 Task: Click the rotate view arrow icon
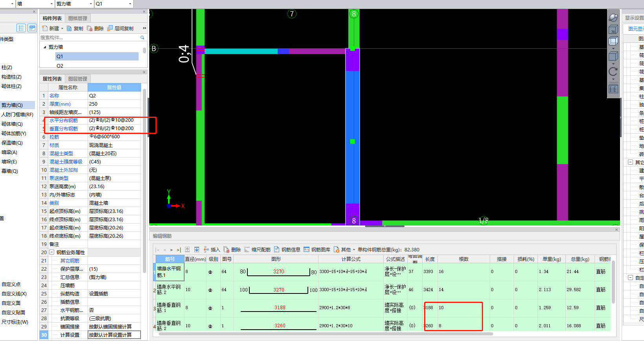(x=613, y=71)
